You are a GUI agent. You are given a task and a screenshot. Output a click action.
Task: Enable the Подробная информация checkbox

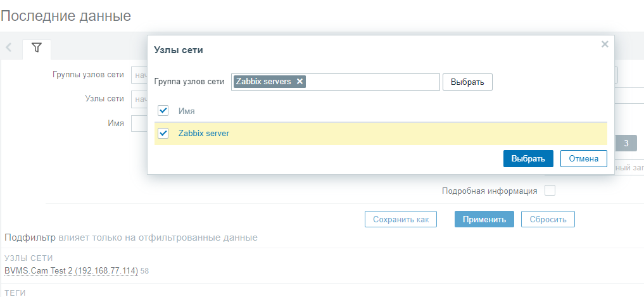pyautogui.click(x=550, y=191)
